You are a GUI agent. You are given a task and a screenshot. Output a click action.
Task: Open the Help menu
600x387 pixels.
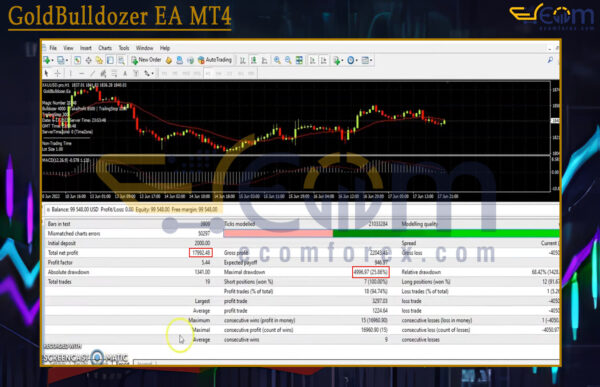tap(165, 48)
